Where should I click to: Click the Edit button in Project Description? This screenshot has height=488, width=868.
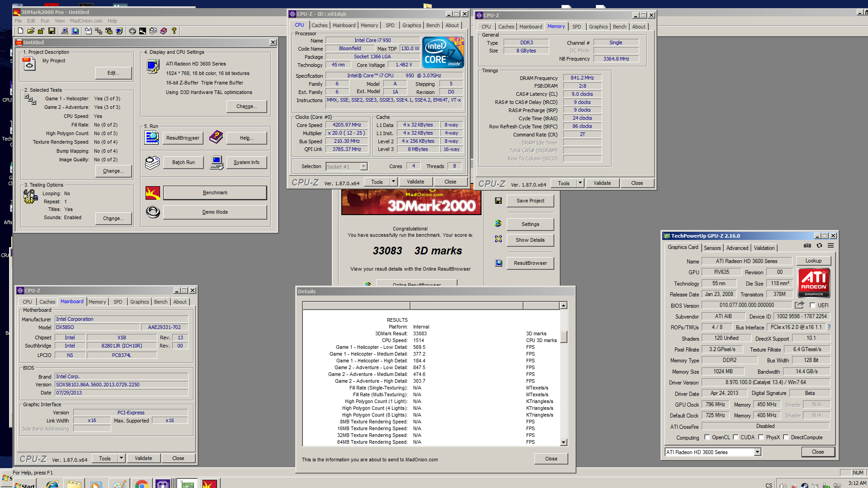coord(113,73)
